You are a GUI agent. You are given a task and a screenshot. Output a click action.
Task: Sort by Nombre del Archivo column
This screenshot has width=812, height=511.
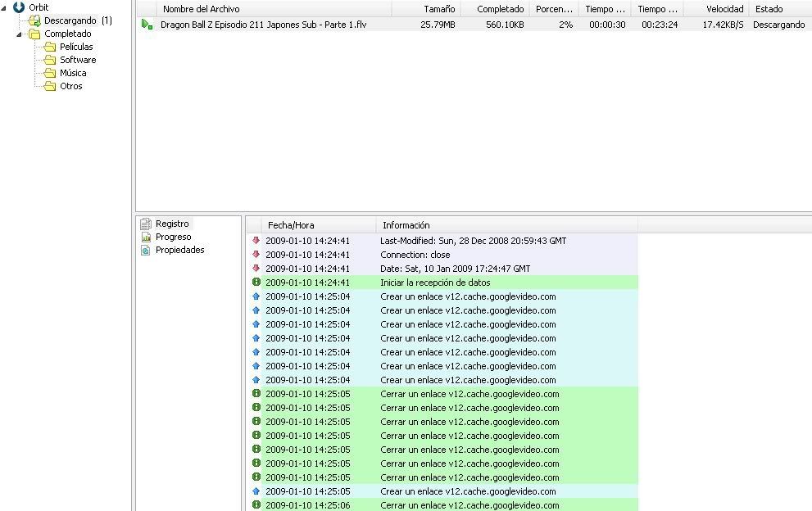click(x=274, y=9)
